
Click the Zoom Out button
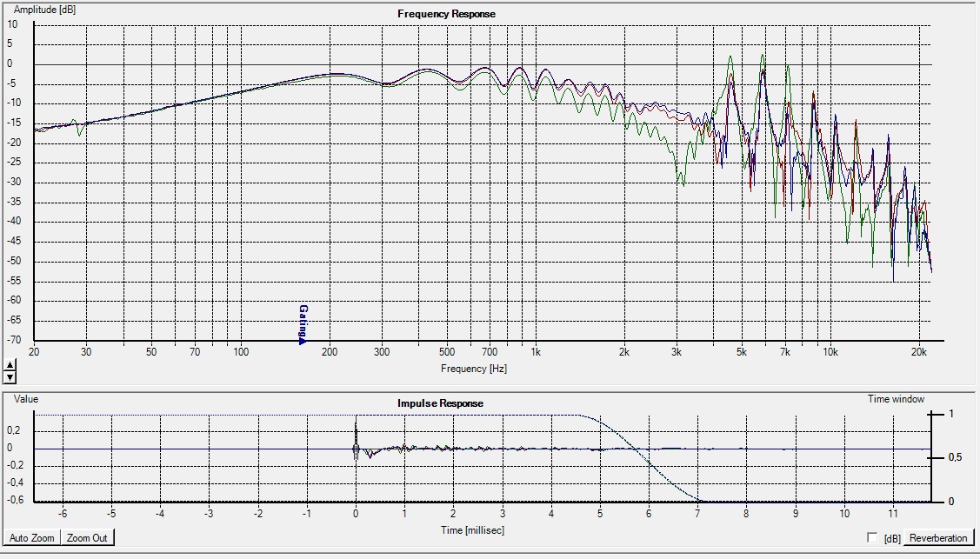88,538
